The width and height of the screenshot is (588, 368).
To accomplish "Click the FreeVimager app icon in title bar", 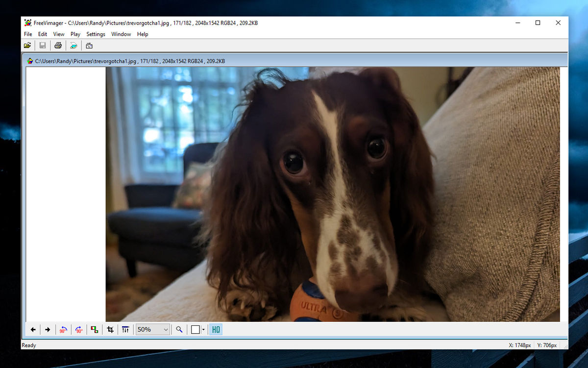I will pyautogui.click(x=28, y=23).
